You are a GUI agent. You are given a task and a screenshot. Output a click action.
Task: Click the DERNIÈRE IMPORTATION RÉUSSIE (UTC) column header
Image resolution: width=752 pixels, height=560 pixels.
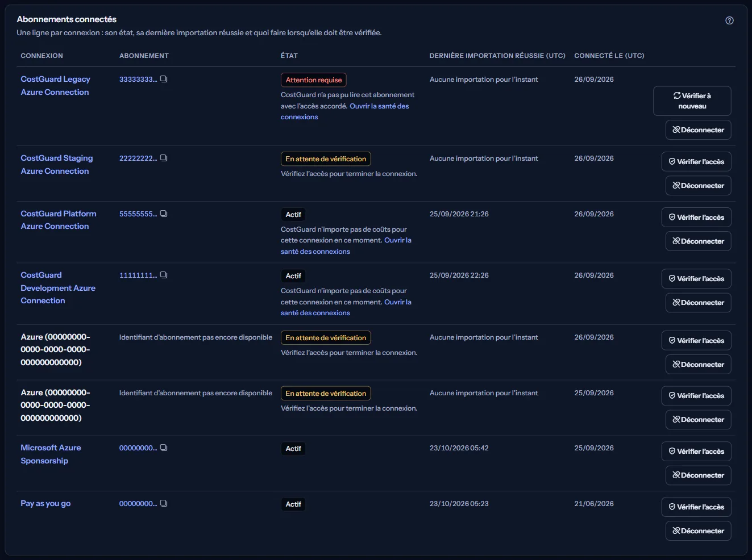coord(497,56)
